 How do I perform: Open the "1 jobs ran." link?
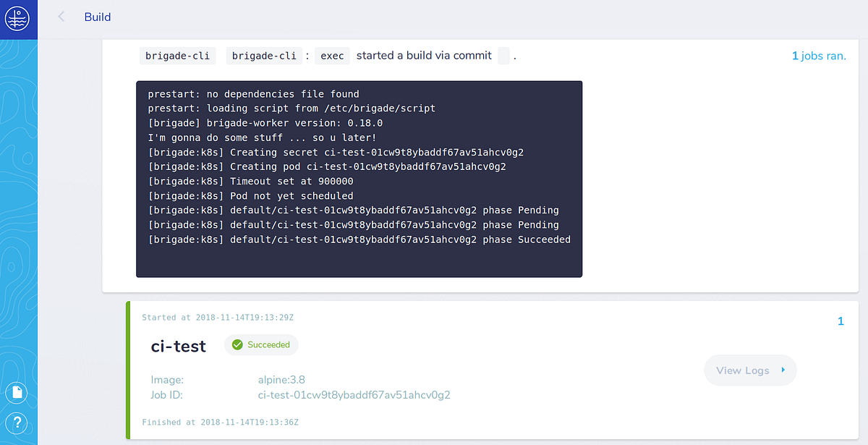coord(819,56)
